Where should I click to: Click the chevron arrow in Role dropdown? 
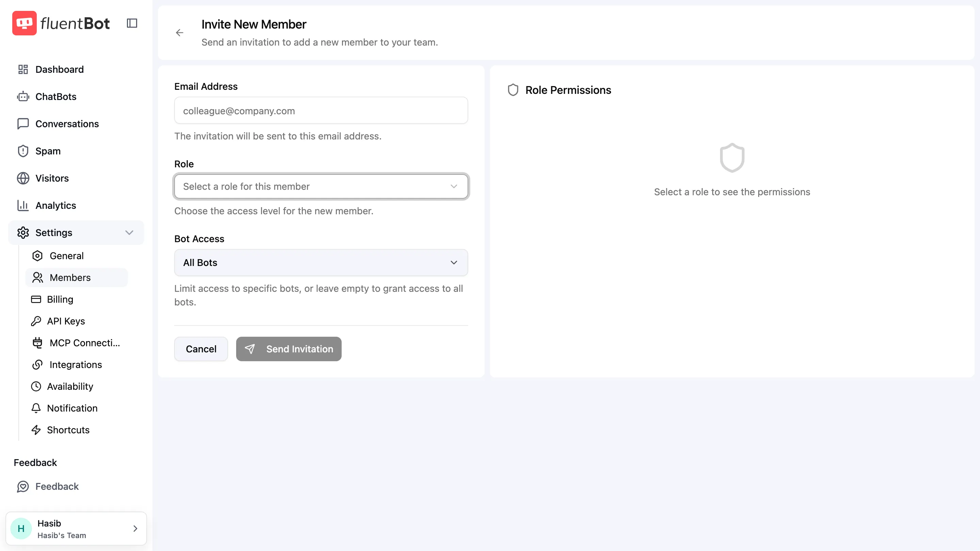click(x=454, y=186)
